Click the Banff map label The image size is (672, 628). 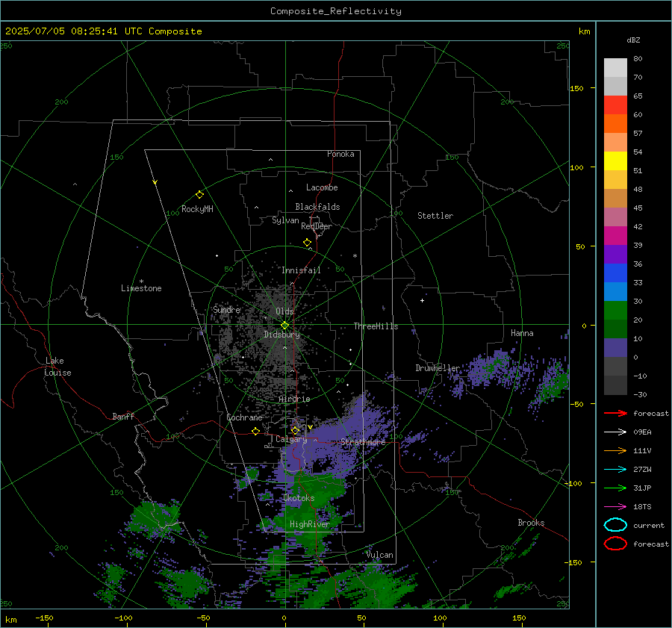coord(123,416)
